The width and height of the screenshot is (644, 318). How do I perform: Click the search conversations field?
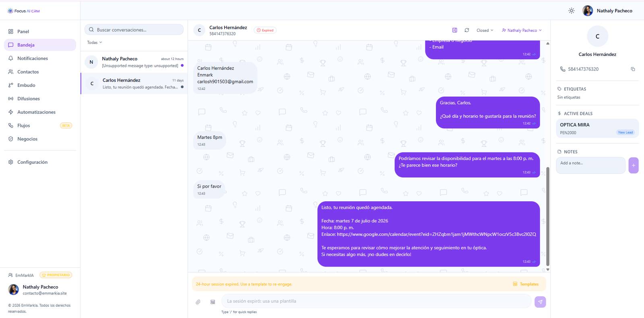pyautogui.click(x=134, y=30)
